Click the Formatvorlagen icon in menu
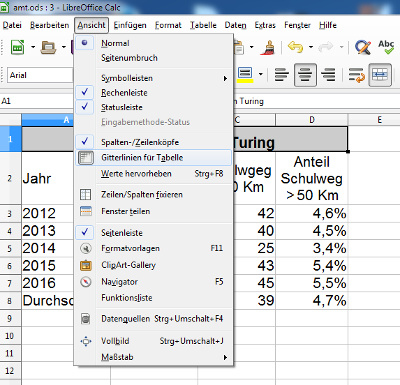 86,248
